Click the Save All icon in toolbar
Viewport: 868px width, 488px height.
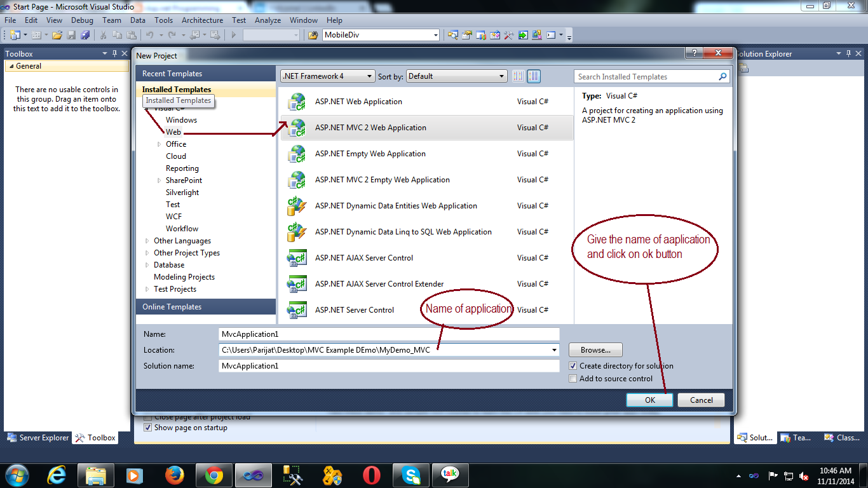[85, 35]
